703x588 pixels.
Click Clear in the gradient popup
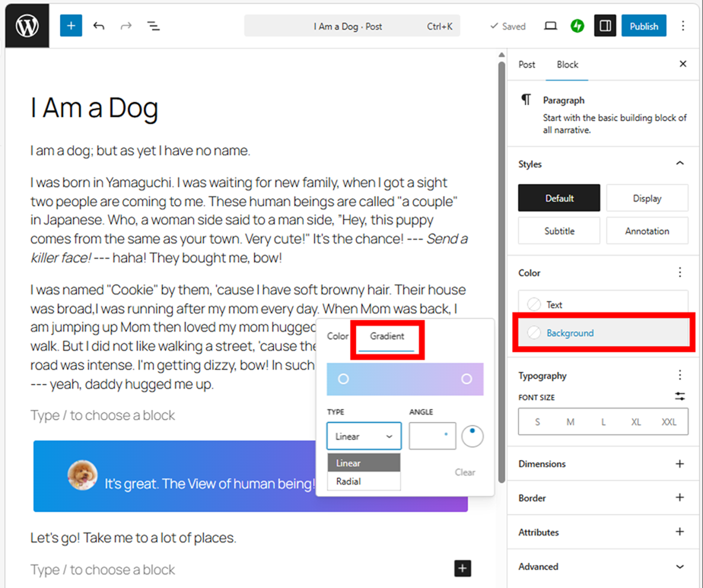pyautogui.click(x=465, y=472)
